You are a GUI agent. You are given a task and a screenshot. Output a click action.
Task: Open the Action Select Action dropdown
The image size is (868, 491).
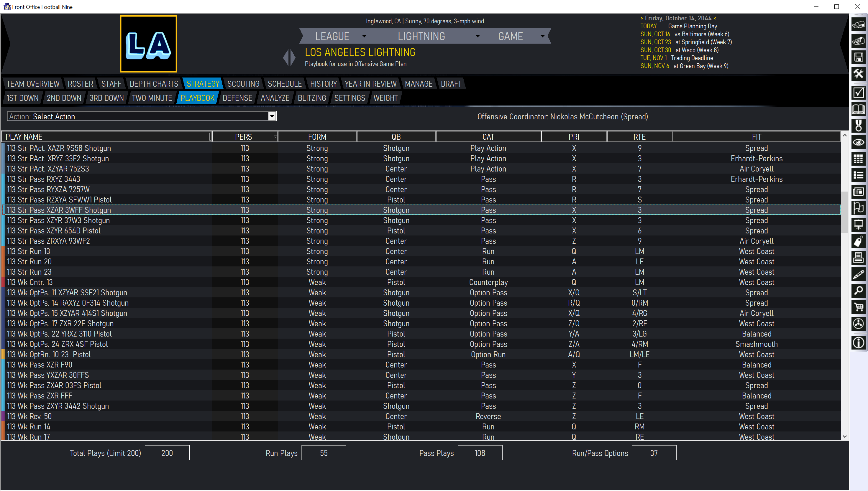272,116
